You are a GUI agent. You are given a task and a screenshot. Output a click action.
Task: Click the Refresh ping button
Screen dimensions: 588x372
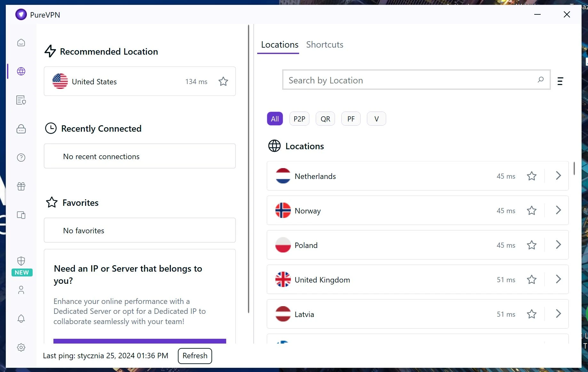pos(195,356)
